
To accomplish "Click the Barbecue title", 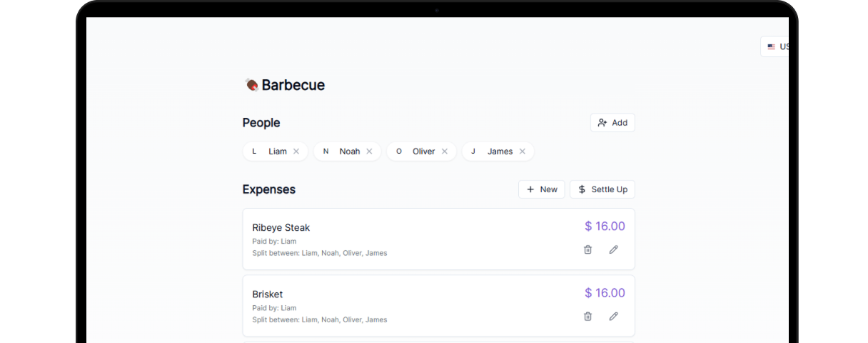I will tap(293, 85).
